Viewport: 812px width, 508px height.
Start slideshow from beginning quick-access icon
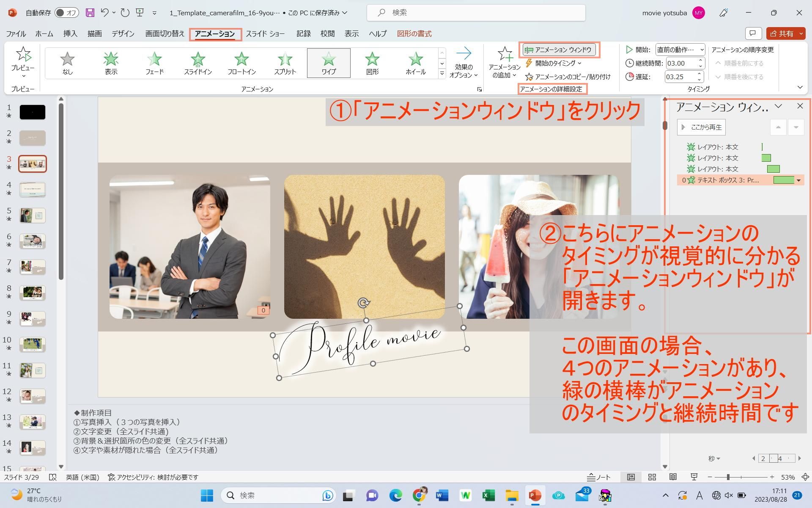[140, 13]
